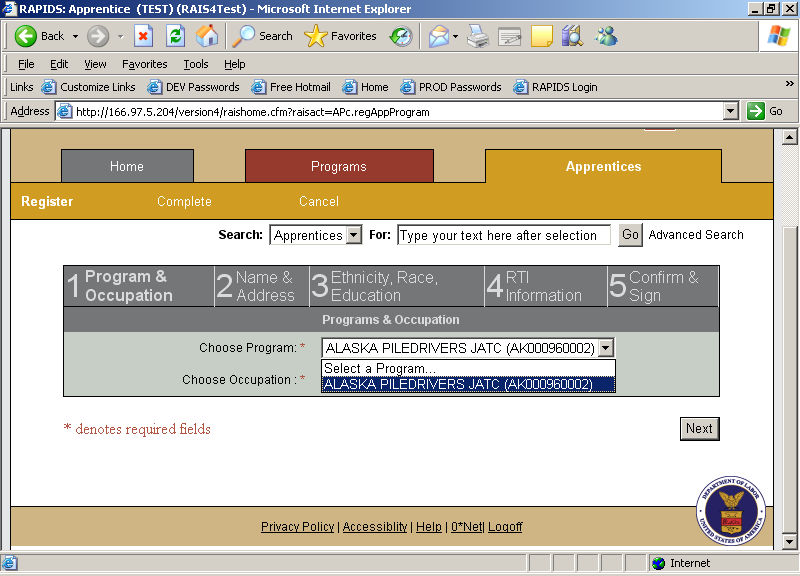The image size is (800, 576).
Task: Click the Register submenu item
Action: [47, 202]
